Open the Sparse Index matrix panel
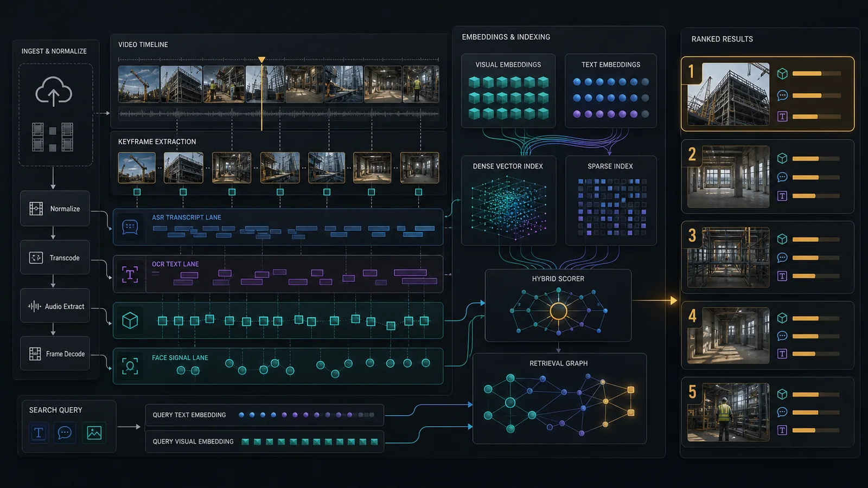The image size is (868, 488). [x=611, y=201]
